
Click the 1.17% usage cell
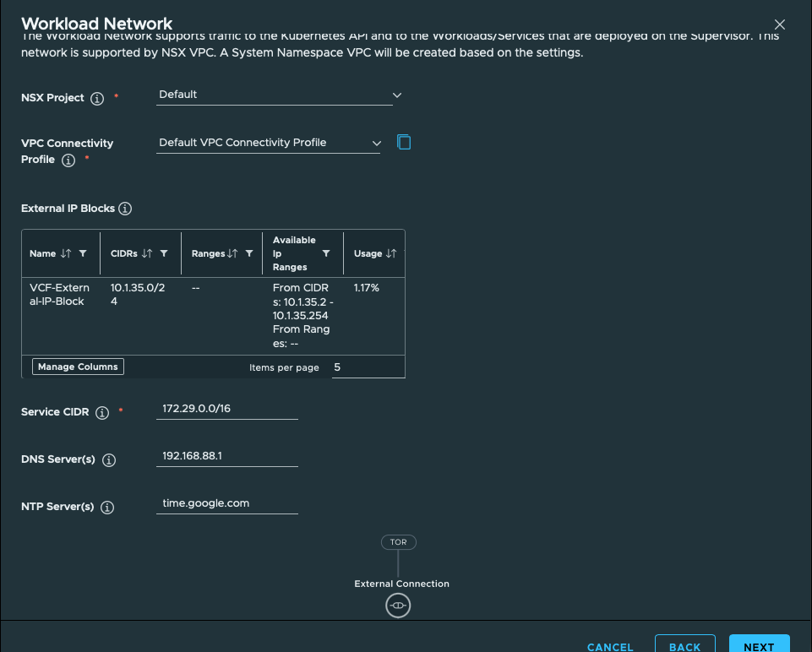pos(367,288)
